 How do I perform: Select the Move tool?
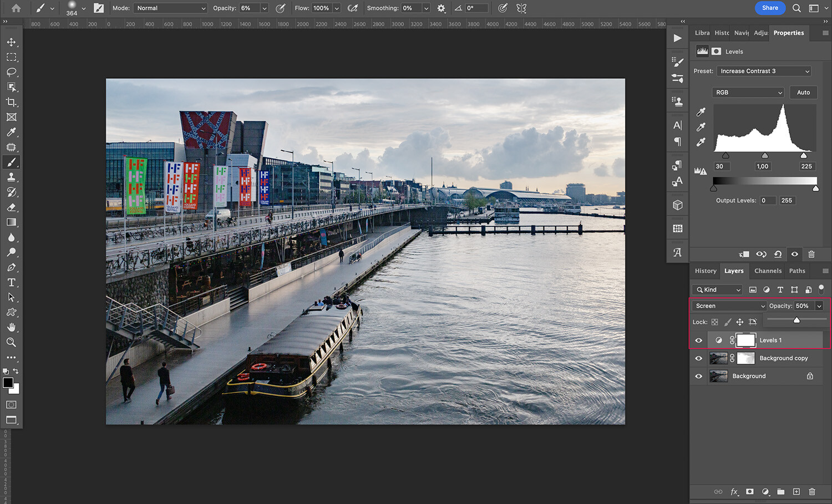pos(12,42)
